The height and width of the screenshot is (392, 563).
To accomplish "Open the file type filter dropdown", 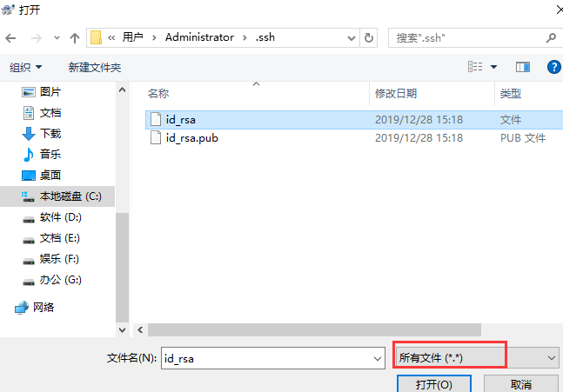I will (x=477, y=357).
